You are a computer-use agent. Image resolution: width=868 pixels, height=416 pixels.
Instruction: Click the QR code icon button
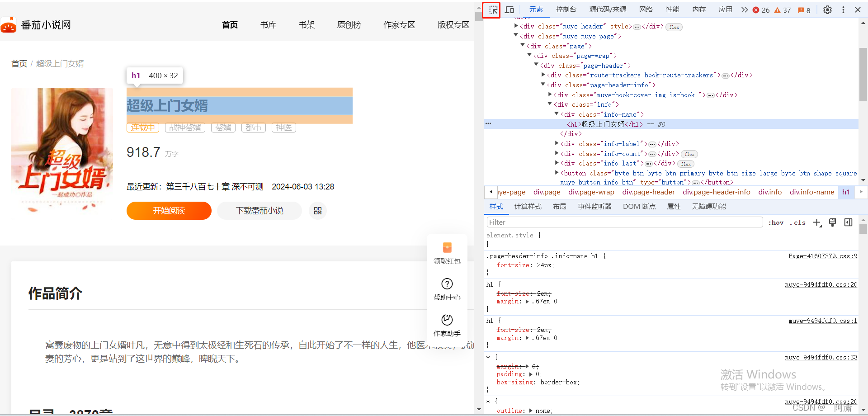tap(318, 211)
